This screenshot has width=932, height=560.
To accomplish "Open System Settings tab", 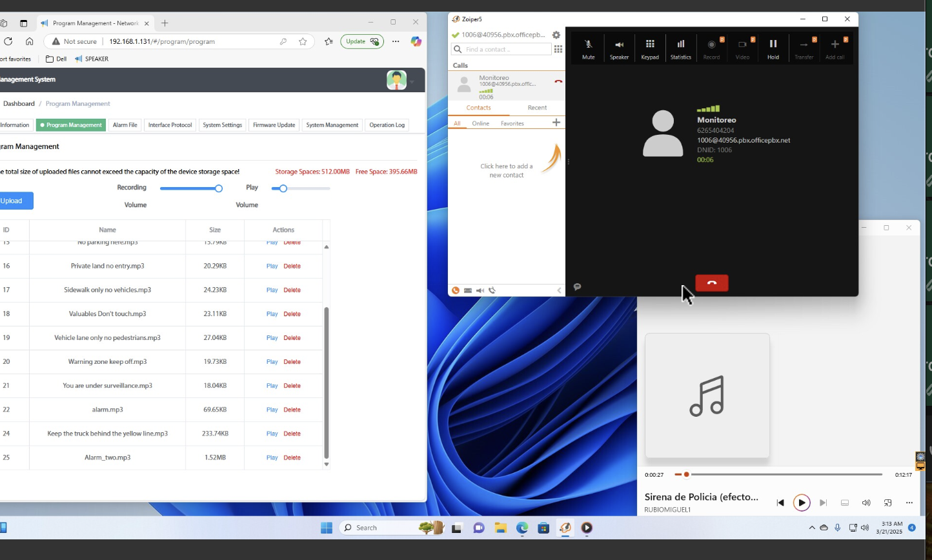I will point(222,125).
